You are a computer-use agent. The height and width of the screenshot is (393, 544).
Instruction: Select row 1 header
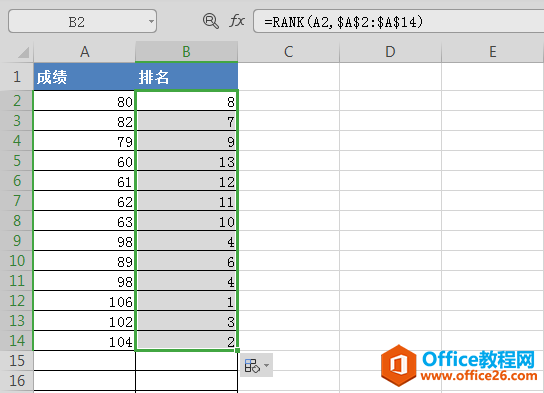17,77
